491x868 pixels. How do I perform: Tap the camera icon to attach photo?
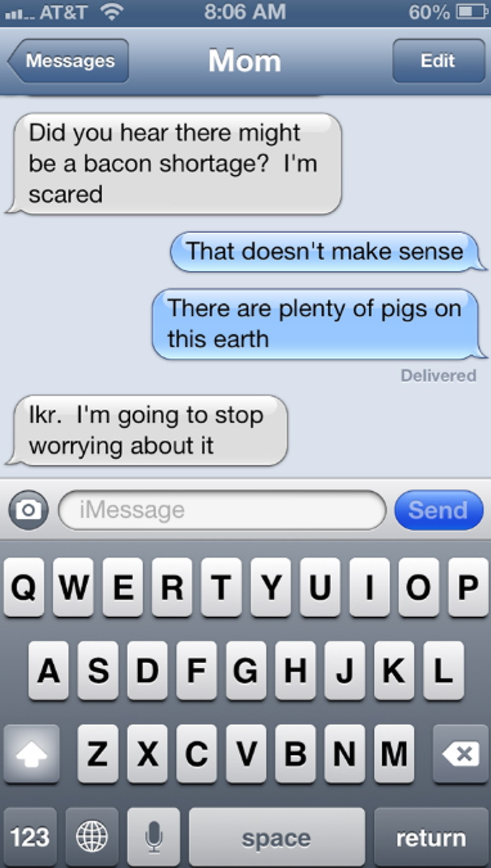tap(29, 510)
